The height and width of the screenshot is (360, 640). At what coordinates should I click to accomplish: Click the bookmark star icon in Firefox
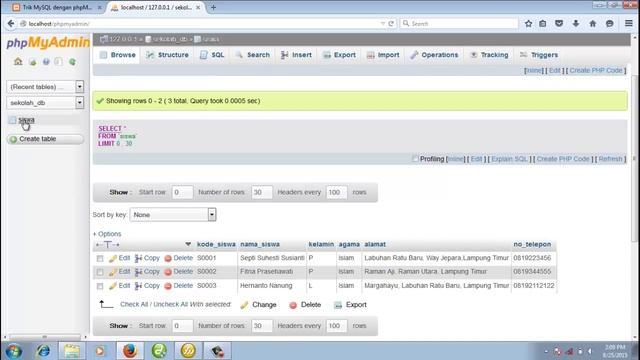tap(529, 24)
